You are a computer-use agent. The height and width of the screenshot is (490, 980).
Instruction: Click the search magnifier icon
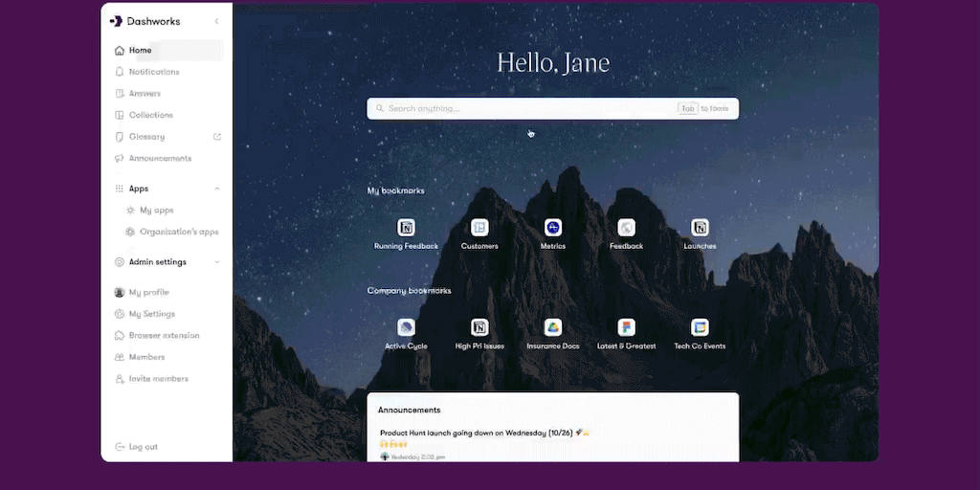(x=379, y=109)
